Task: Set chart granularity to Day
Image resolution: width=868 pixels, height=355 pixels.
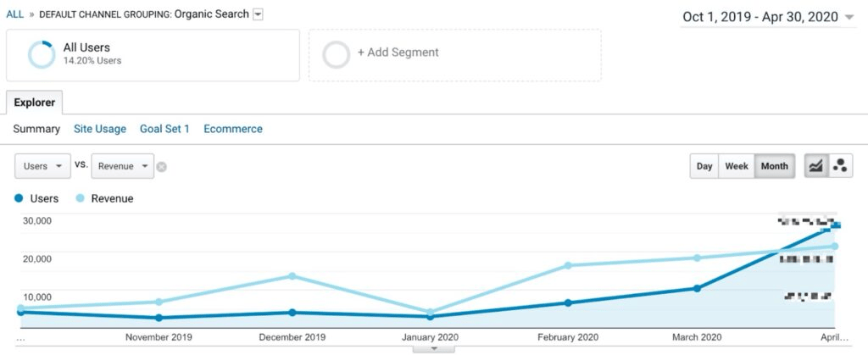Action: coord(704,166)
